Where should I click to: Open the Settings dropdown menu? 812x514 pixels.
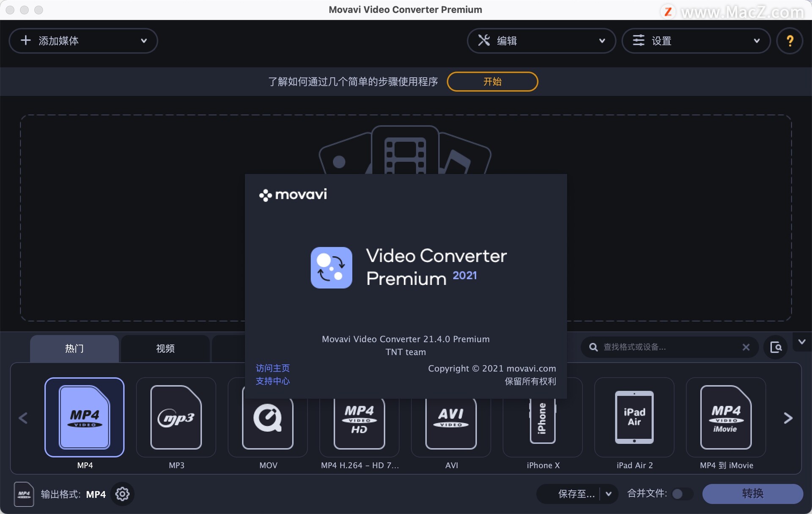[x=696, y=41]
